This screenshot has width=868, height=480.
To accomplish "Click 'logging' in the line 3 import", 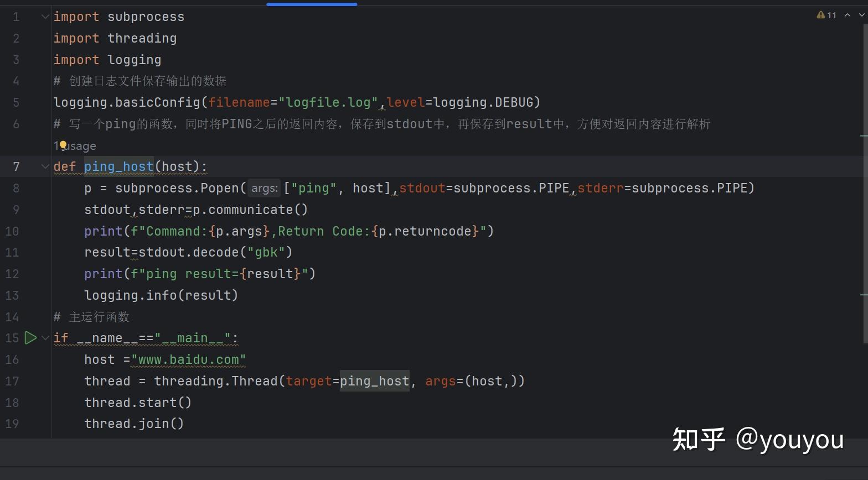I will [135, 60].
